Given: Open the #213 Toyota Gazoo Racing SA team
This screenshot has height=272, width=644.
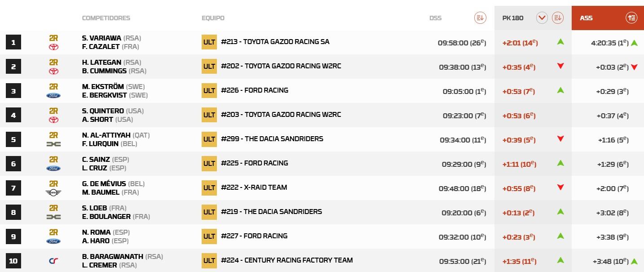Looking at the screenshot, I should click(x=275, y=42).
